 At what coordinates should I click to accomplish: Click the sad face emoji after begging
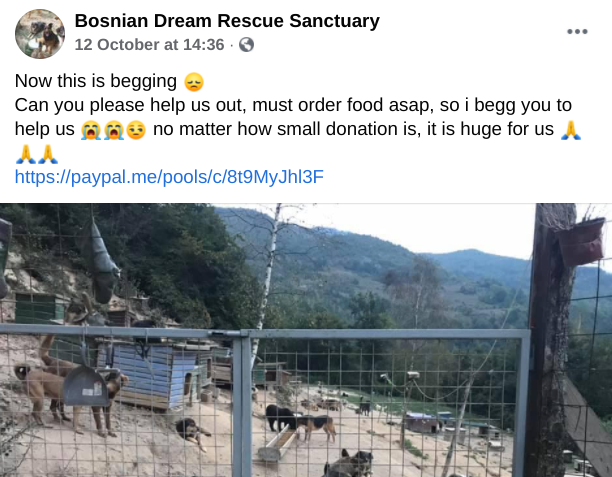pos(194,82)
